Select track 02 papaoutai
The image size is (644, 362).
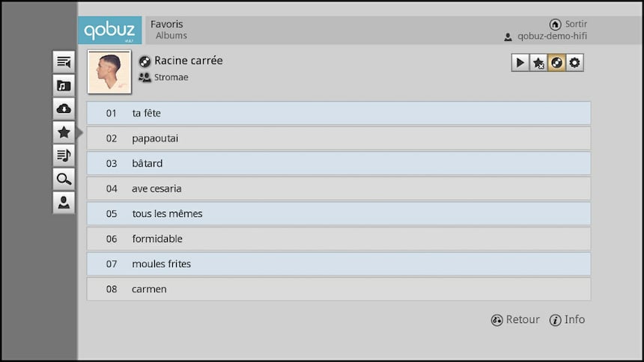pos(338,138)
